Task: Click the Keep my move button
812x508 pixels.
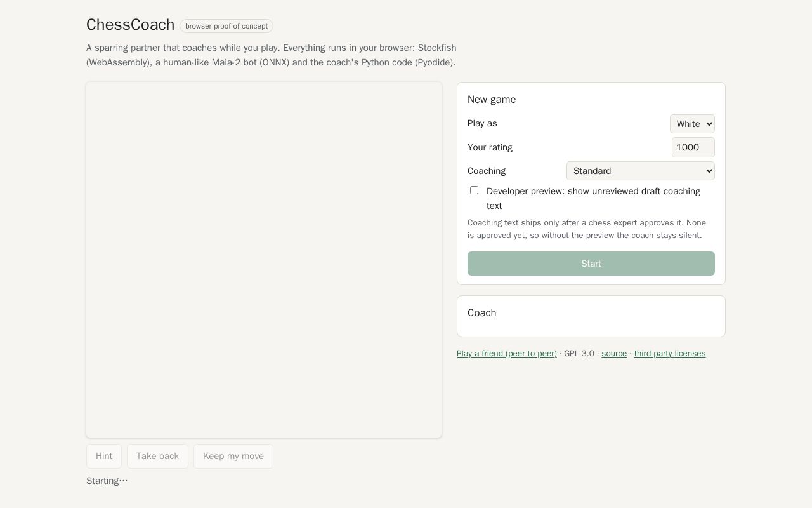Action: 233,456
